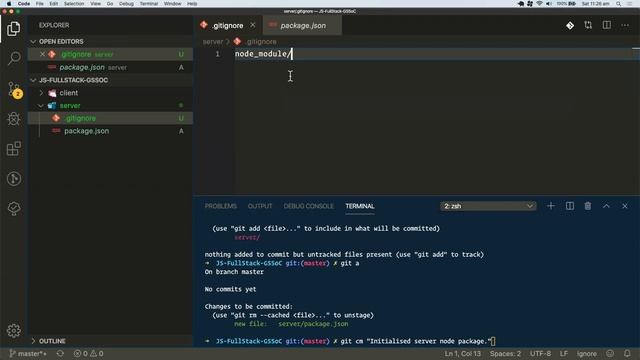Open the activity bar icon above settings gear
Screen dimensions: 640x360
14,208
